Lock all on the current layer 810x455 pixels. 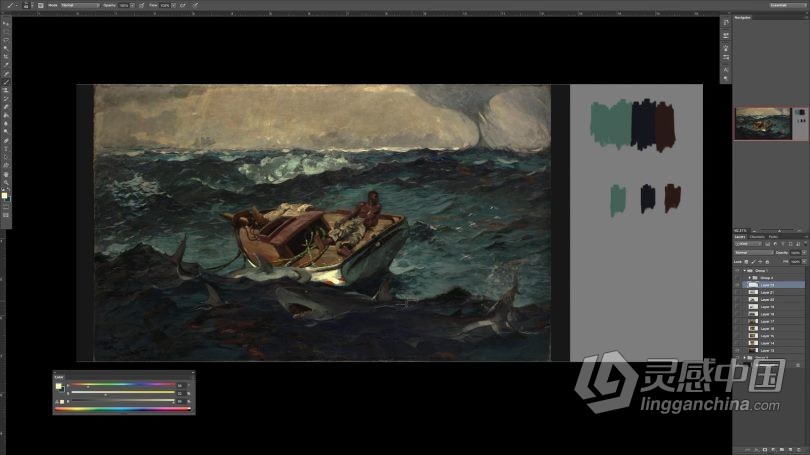point(767,262)
